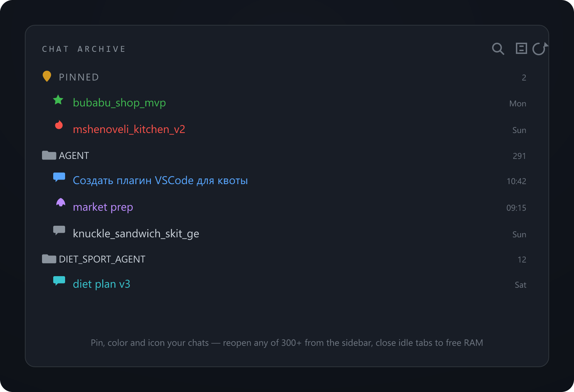Open the Создать плагин VSCode для квоты chat
574x392 pixels.
coord(160,181)
